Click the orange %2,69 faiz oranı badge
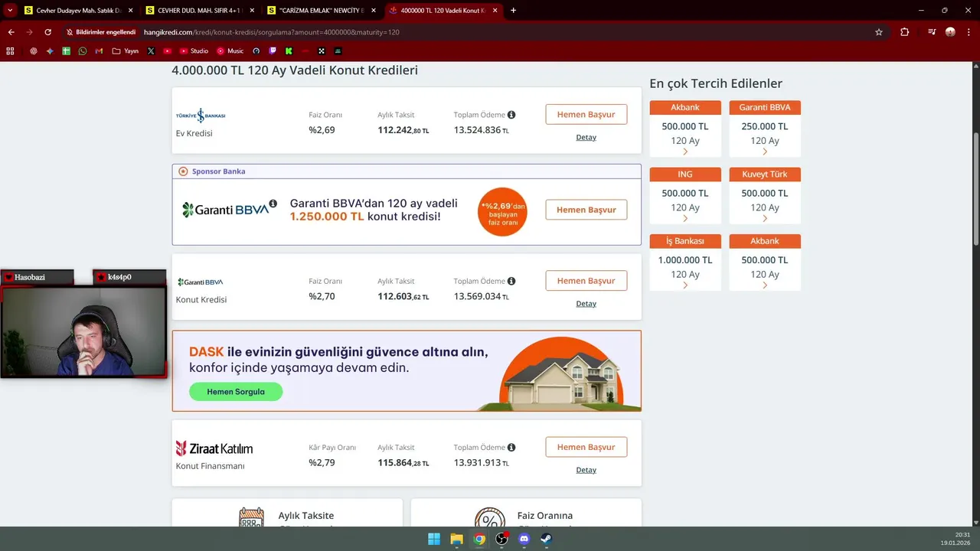Image resolution: width=980 pixels, height=551 pixels. click(x=502, y=212)
